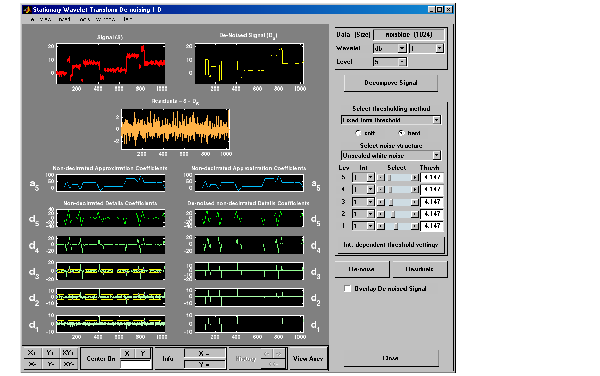Viewport: 600px width, 376px height.
Task: Click the History left arrow button
Action: tap(267, 354)
